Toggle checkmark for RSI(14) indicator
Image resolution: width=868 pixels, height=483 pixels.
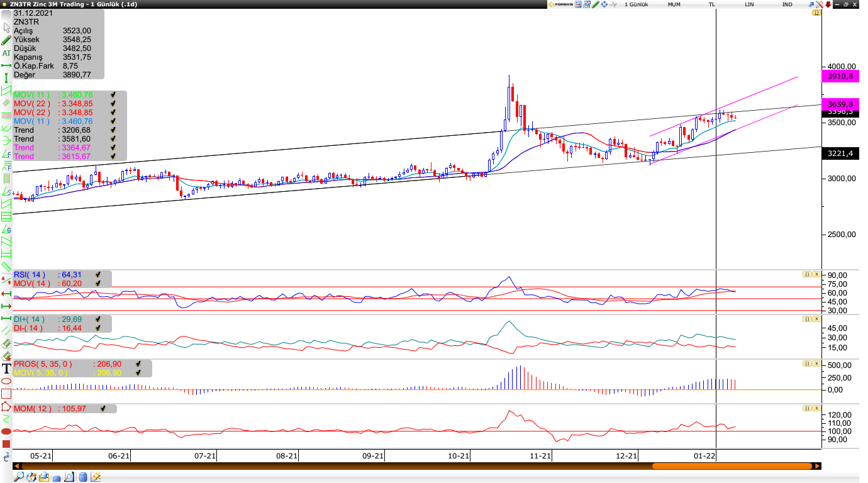[98, 275]
